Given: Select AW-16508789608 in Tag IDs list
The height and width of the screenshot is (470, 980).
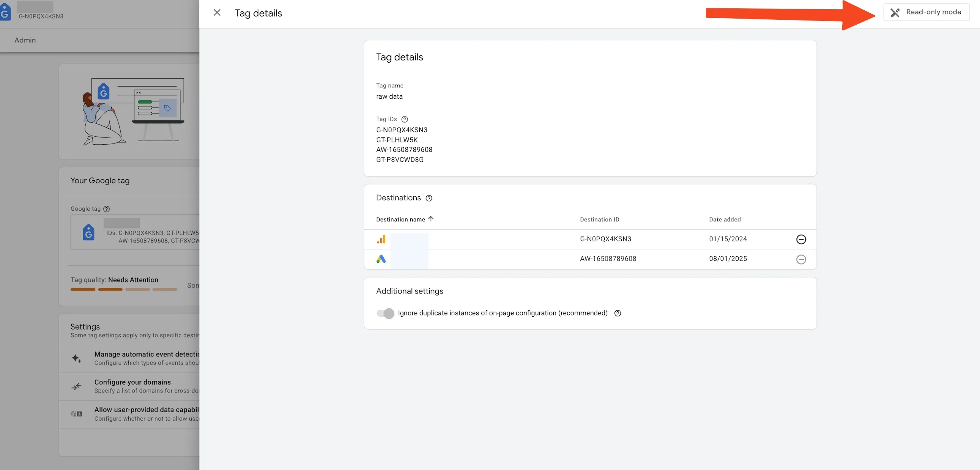Looking at the screenshot, I should point(404,150).
